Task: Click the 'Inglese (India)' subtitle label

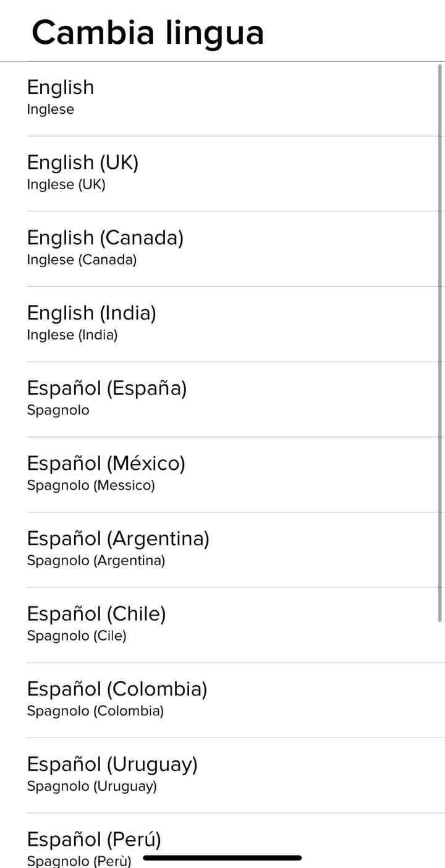Action: (x=72, y=336)
